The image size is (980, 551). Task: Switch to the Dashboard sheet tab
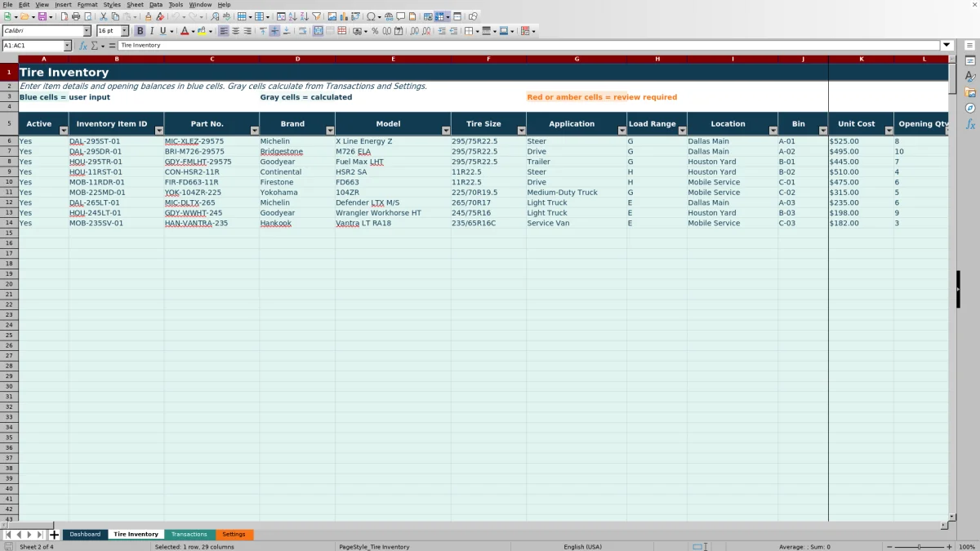point(85,535)
